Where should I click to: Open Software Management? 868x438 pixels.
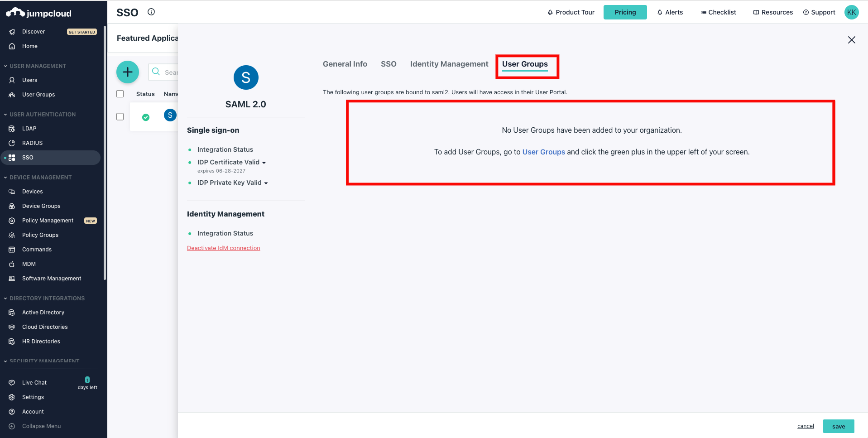(x=52, y=279)
